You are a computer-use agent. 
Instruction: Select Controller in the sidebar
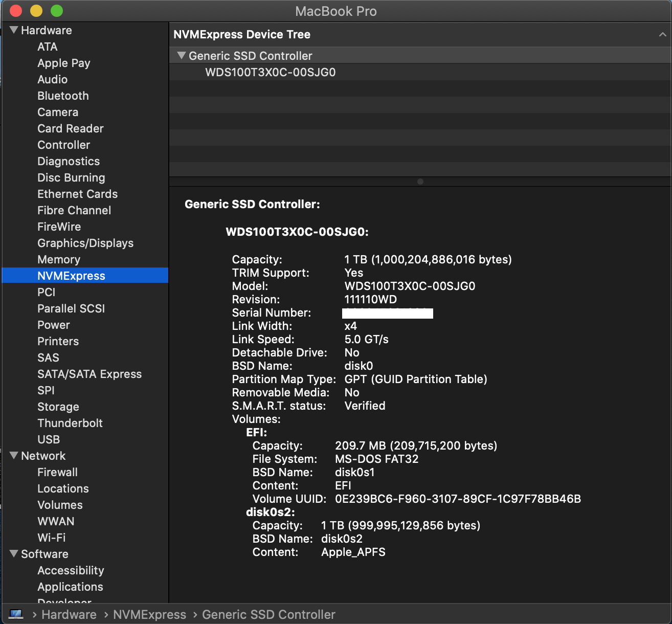click(64, 145)
